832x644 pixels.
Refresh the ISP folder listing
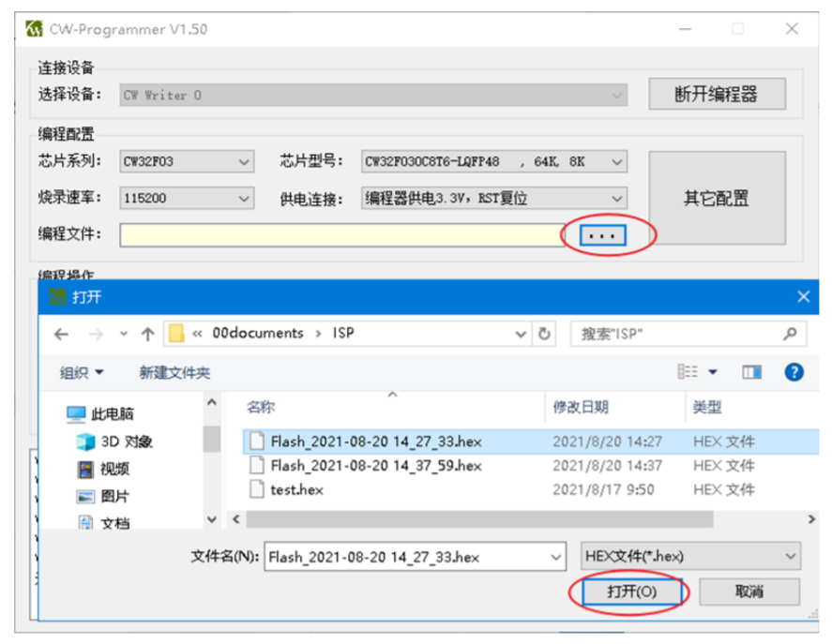point(544,335)
